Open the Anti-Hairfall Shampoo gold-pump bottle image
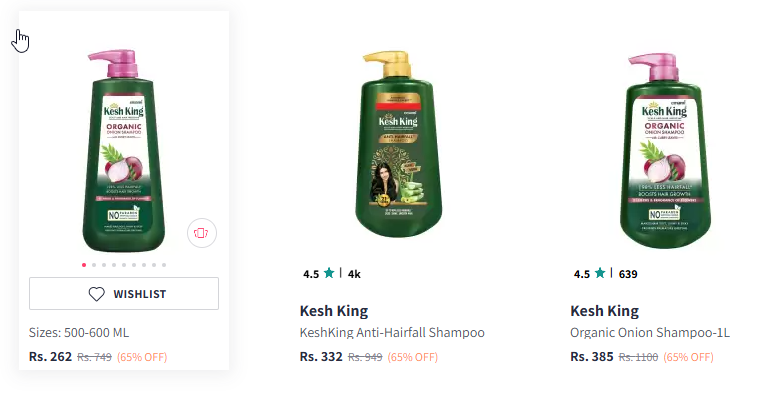The width and height of the screenshot is (757, 399). [x=399, y=144]
